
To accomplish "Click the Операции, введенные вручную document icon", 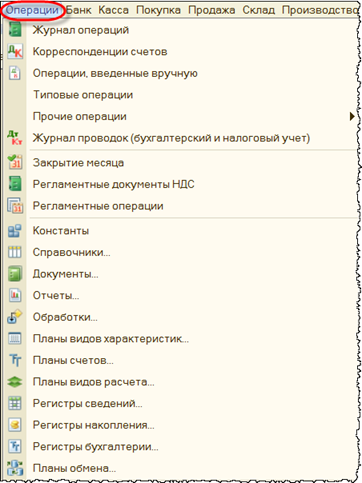I will point(15,73).
